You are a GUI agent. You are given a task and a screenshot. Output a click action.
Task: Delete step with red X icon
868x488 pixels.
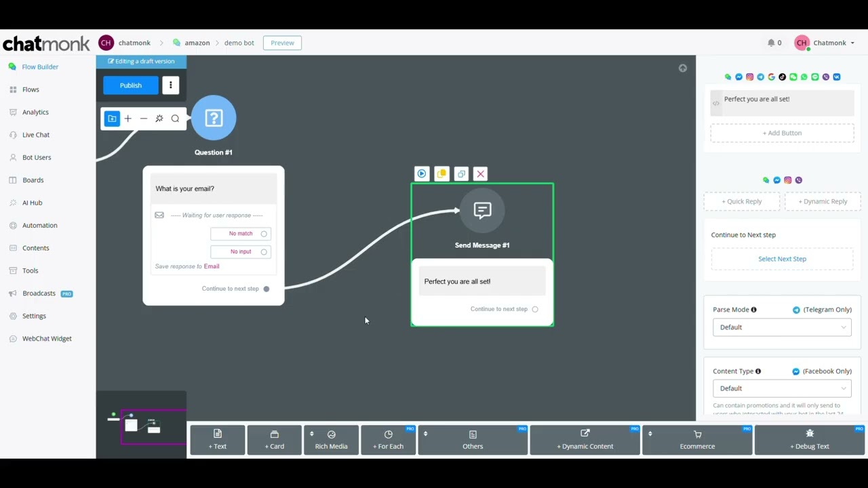[481, 174]
